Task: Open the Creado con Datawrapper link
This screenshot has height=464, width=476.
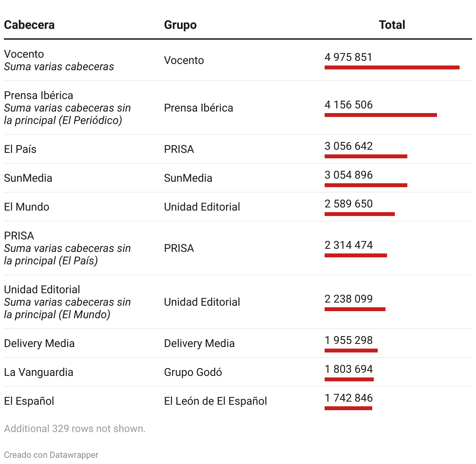Action: click(51, 455)
